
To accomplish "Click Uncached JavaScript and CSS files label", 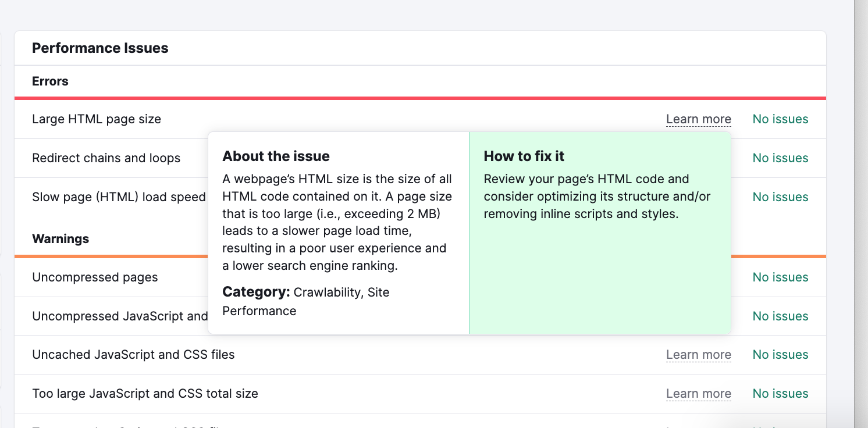I will 133,355.
